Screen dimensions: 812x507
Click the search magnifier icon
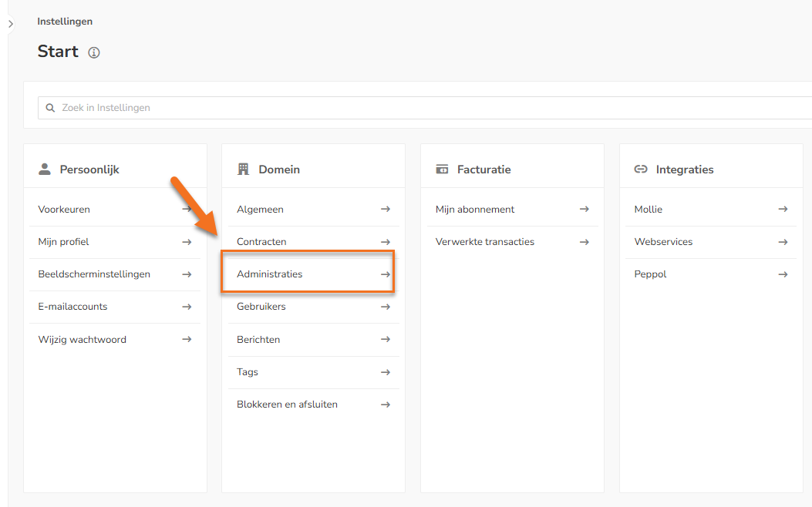click(x=50, y=108)
